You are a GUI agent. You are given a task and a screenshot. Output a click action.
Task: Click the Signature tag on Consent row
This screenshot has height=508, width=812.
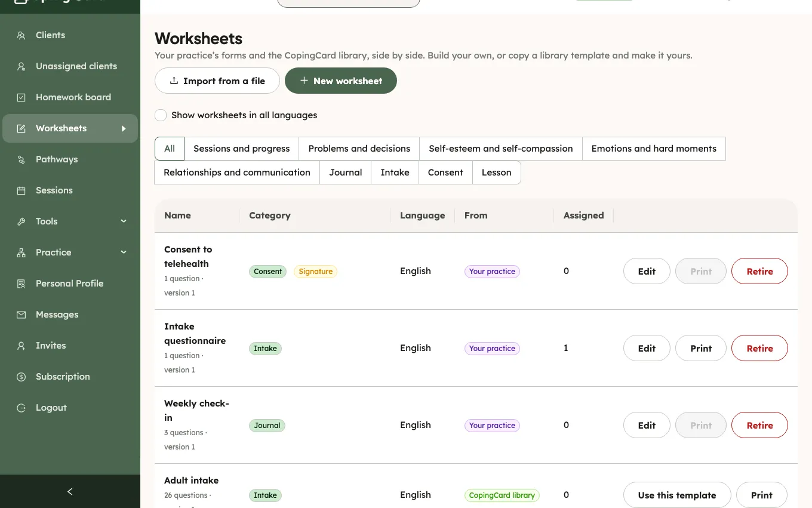315,272
